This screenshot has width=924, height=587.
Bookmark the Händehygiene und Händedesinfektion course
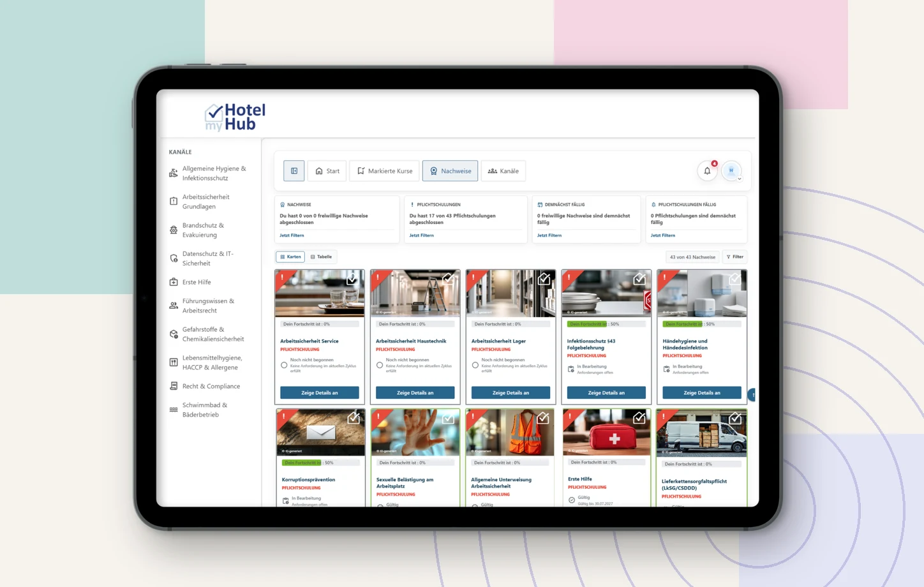coord(734,279)
